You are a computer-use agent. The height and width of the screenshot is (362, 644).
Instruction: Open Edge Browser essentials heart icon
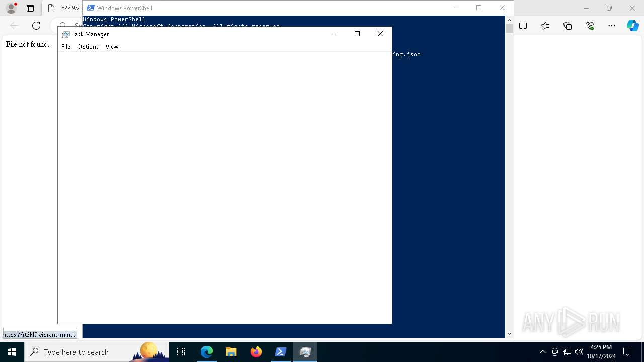pyautogui.click(x=590, y=26)
